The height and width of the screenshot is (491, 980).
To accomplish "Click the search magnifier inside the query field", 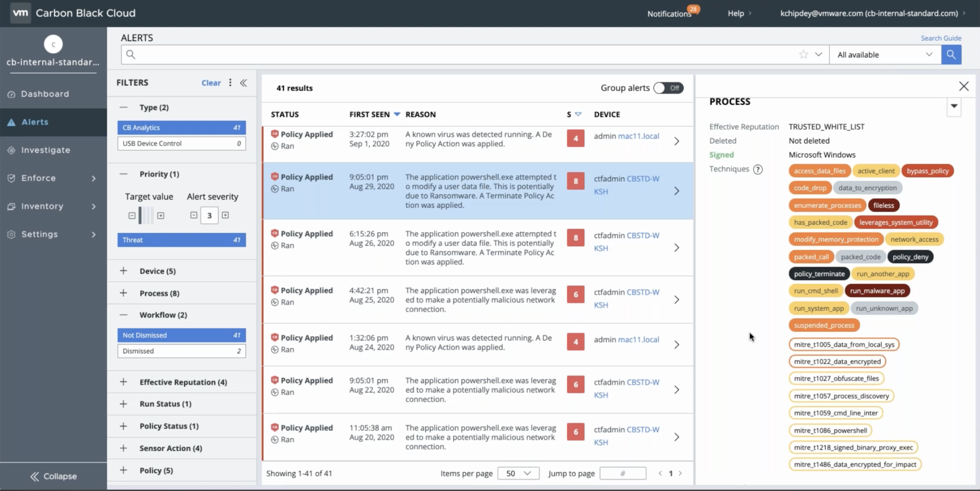I will click(x=131, y=55).
